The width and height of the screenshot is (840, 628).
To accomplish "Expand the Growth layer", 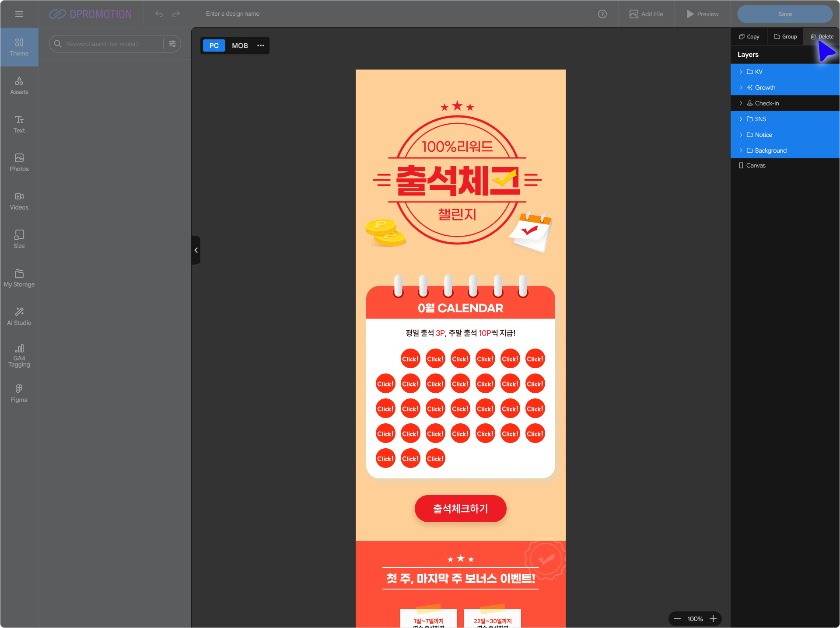I will (741, 87).
